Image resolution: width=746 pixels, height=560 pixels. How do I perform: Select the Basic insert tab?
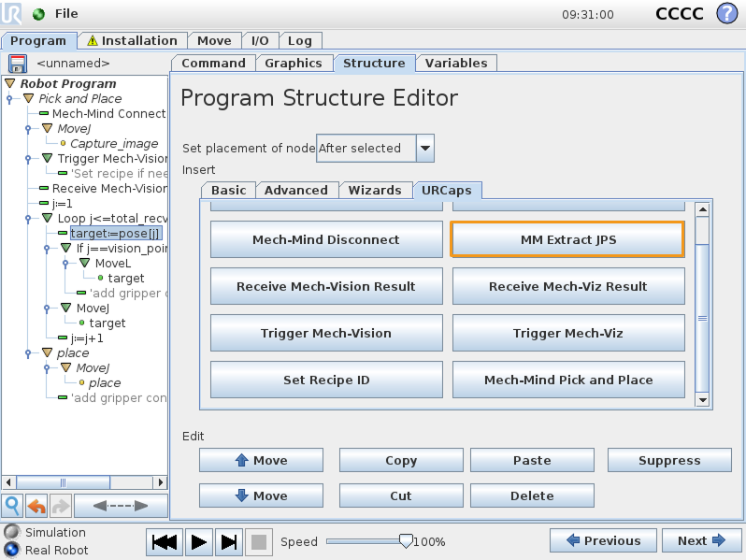(229, 191)
